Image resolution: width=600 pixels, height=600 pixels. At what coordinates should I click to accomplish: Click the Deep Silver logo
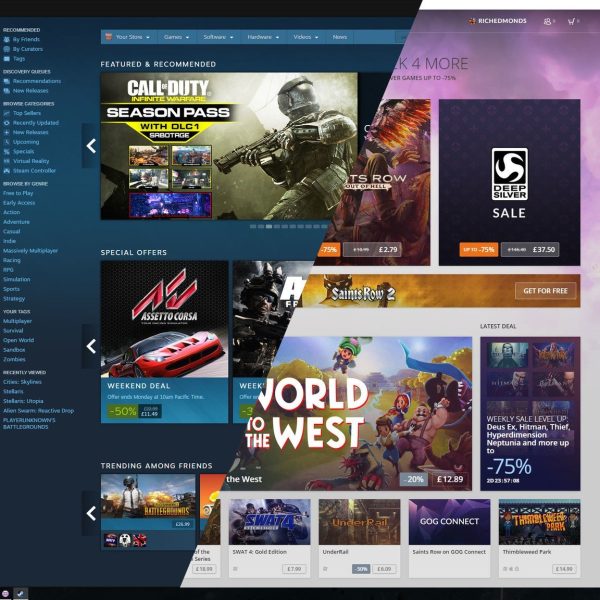pos(509,174)
